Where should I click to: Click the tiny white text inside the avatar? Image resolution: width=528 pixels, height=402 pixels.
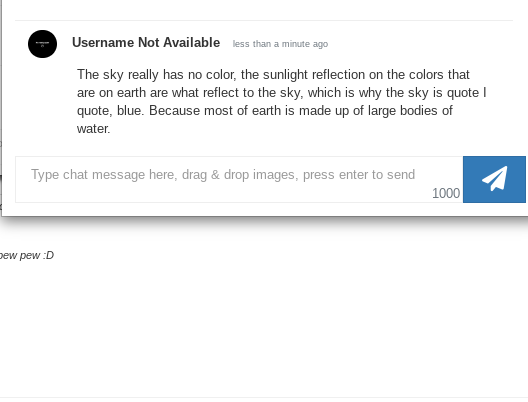42,44
